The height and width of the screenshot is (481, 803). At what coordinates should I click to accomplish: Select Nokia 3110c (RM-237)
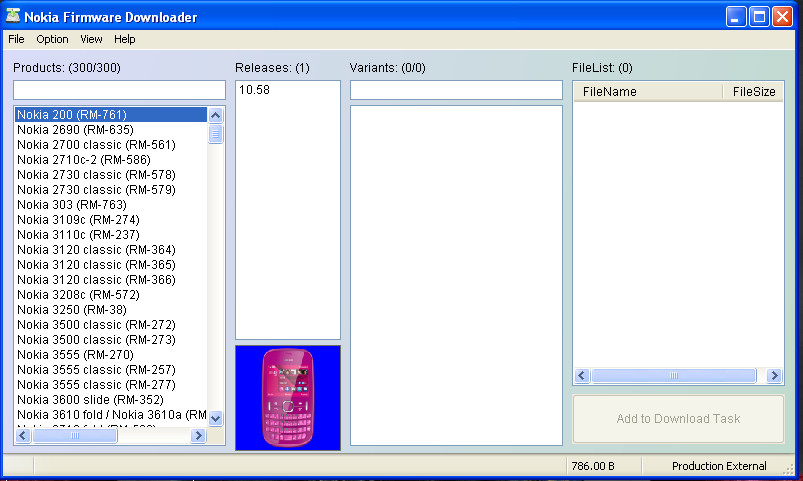point(111,235)
